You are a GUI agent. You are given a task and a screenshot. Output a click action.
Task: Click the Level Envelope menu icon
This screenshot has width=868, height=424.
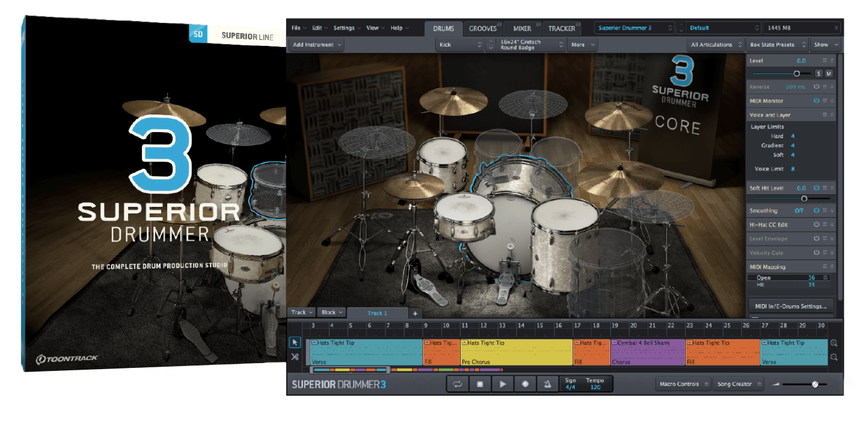(x=825, y=239)
